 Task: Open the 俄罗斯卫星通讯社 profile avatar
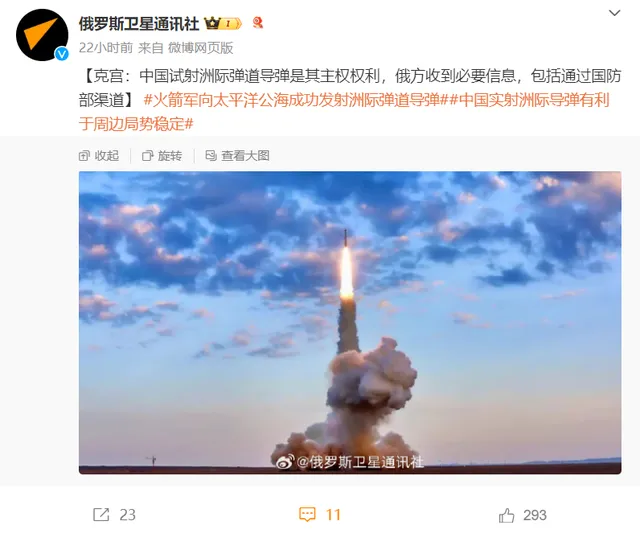click(x=42, y=35)
